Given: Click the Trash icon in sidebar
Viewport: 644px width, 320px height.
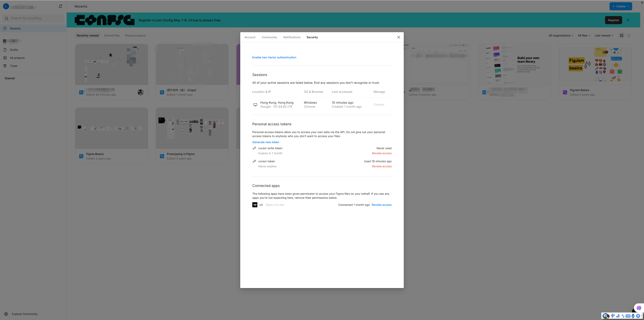Looking at the screenshot, I should 5,66.
